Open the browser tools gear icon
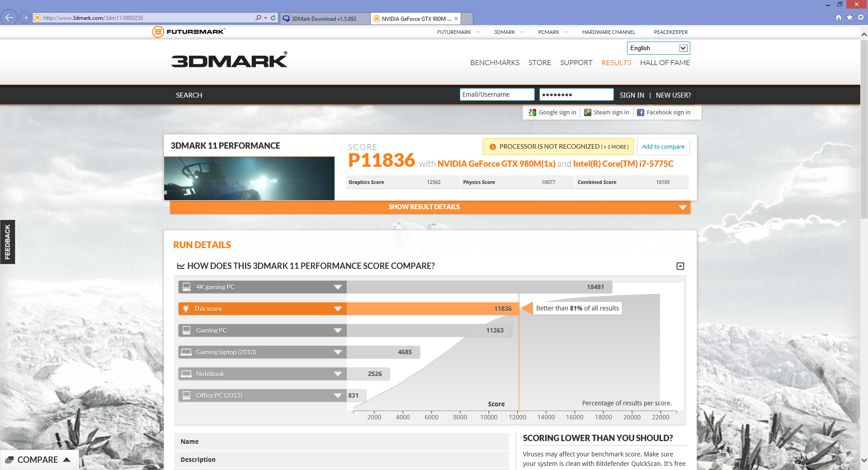Screen dimensions: 868x470 tap(861, 17)
